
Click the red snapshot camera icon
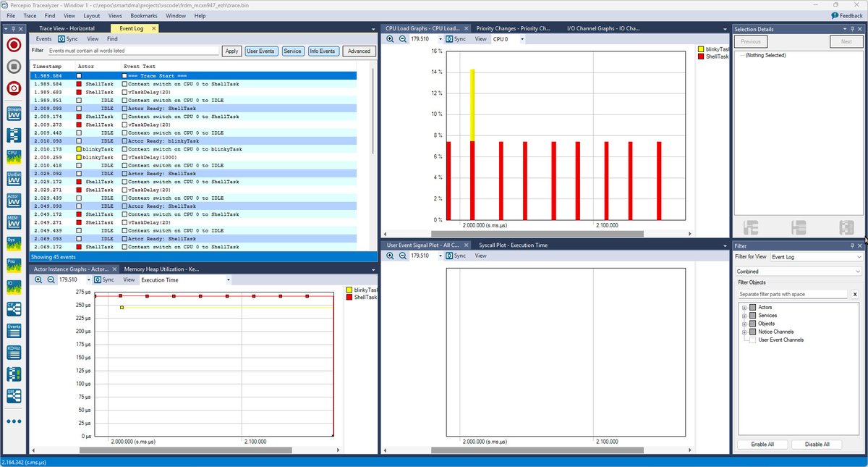click(x=14, y=88)
